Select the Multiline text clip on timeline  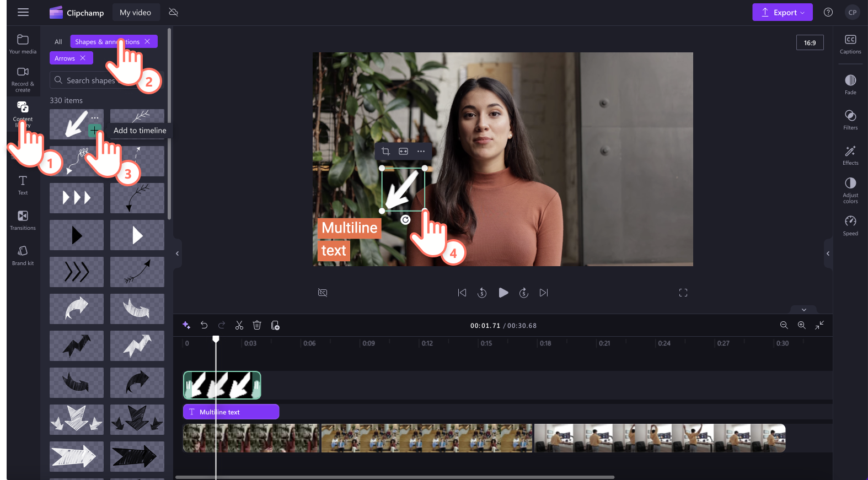(x=231, y=412)
